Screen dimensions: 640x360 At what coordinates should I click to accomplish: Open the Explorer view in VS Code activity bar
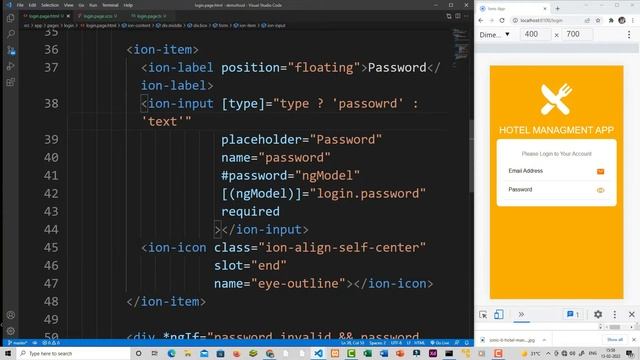(11, 18)
